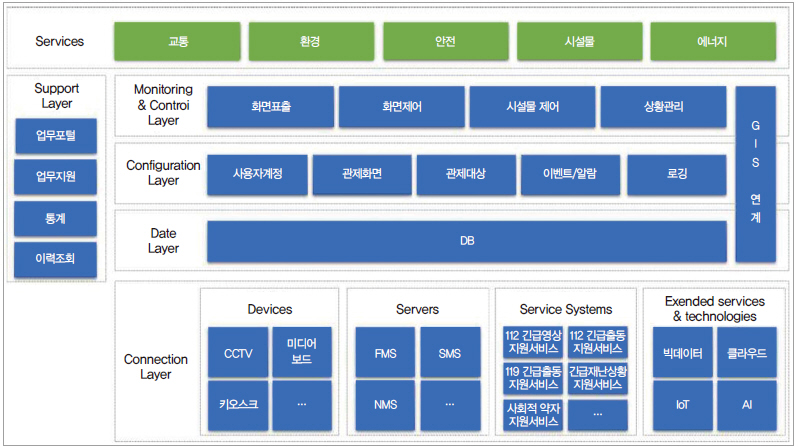Open the 에너지 service box
The height and width of the screenshot is (447, 798).
coord(711,42)
